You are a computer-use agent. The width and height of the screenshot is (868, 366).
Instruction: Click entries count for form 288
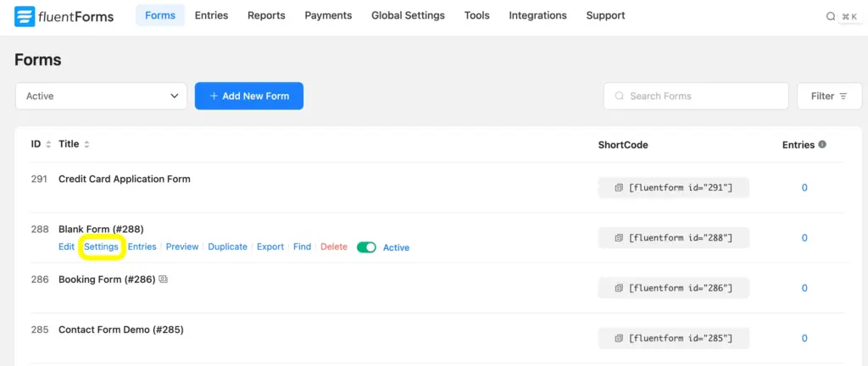point(804,238)
